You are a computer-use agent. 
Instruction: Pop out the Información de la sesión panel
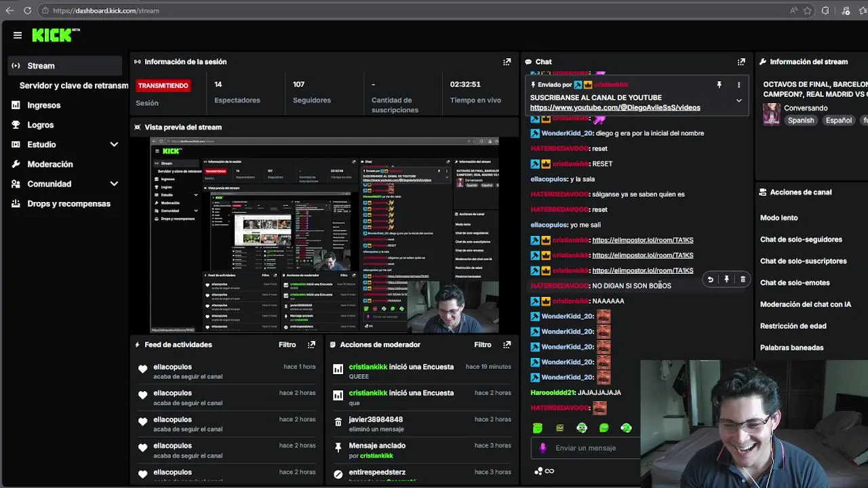pyautogui.click(x=507, y=62)
